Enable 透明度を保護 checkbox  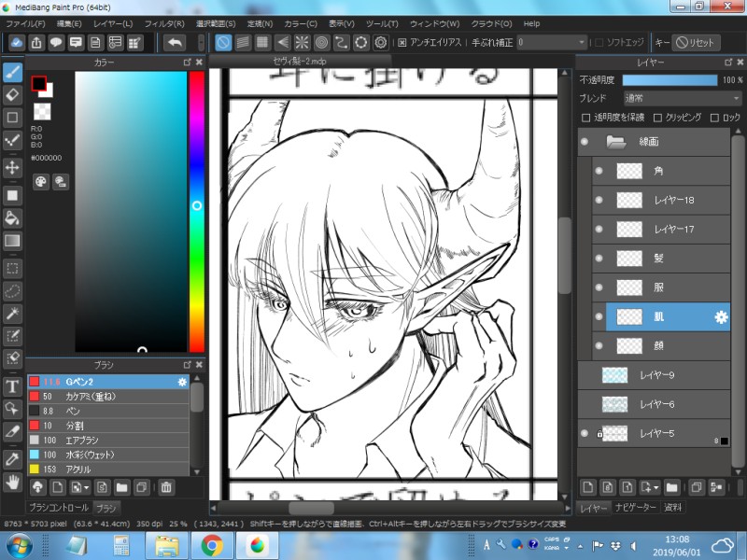[x=586, y=118]
